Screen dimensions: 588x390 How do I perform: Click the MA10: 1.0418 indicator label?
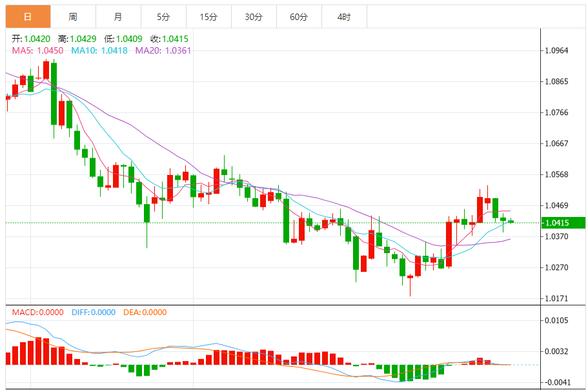[x=99, y=50]
